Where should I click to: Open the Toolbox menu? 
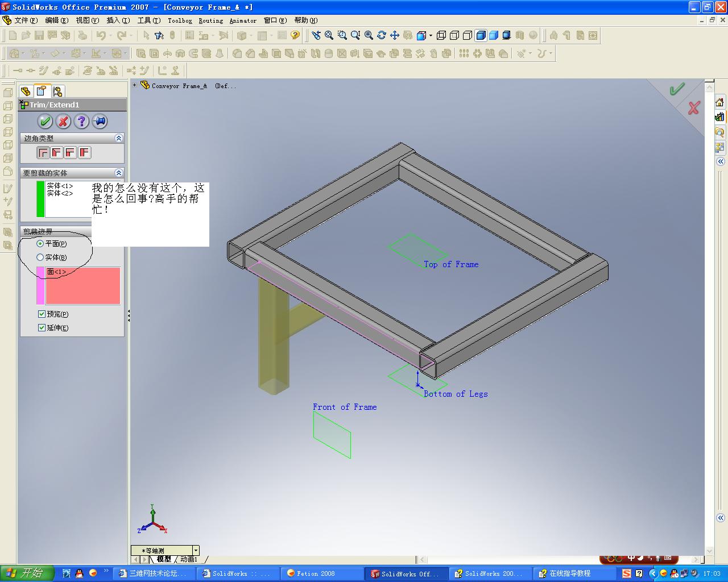pyautogui.click(x=180, y=20)
